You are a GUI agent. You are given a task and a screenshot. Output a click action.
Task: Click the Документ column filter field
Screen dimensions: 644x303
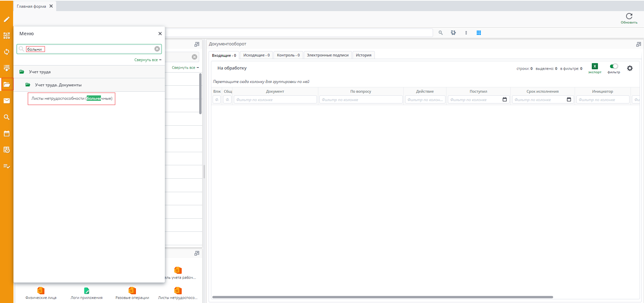[x=275, y=100]
